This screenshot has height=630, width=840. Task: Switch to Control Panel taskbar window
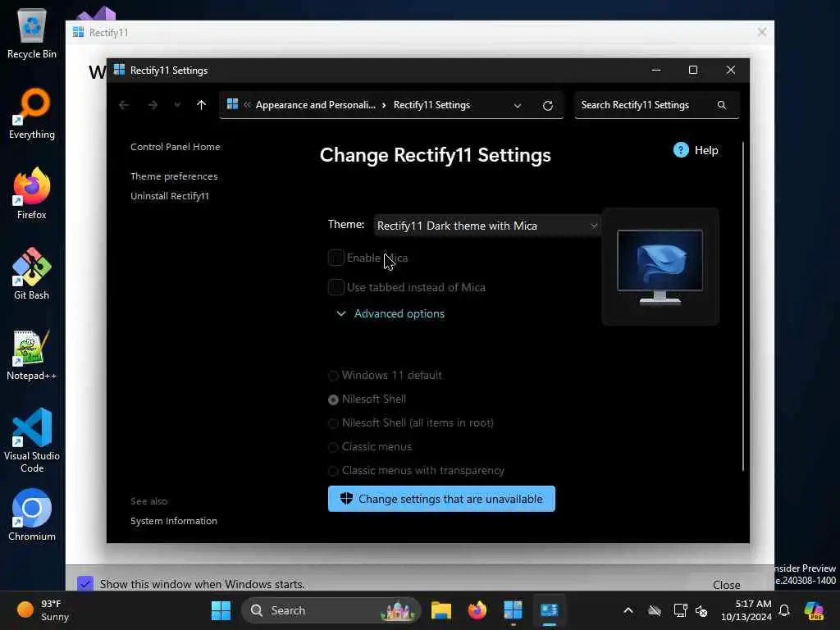(x=549, y=610)
